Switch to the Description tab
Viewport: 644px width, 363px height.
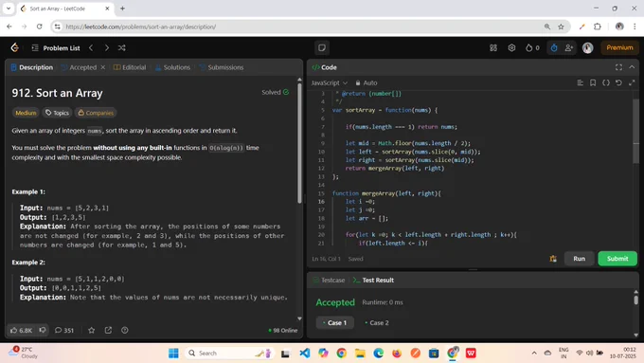click(32, 67)
